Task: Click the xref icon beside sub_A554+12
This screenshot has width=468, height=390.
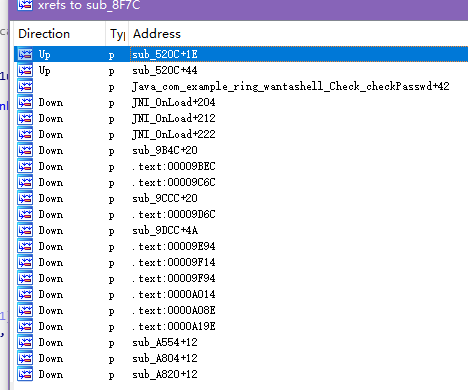Action: coord(25,342)
